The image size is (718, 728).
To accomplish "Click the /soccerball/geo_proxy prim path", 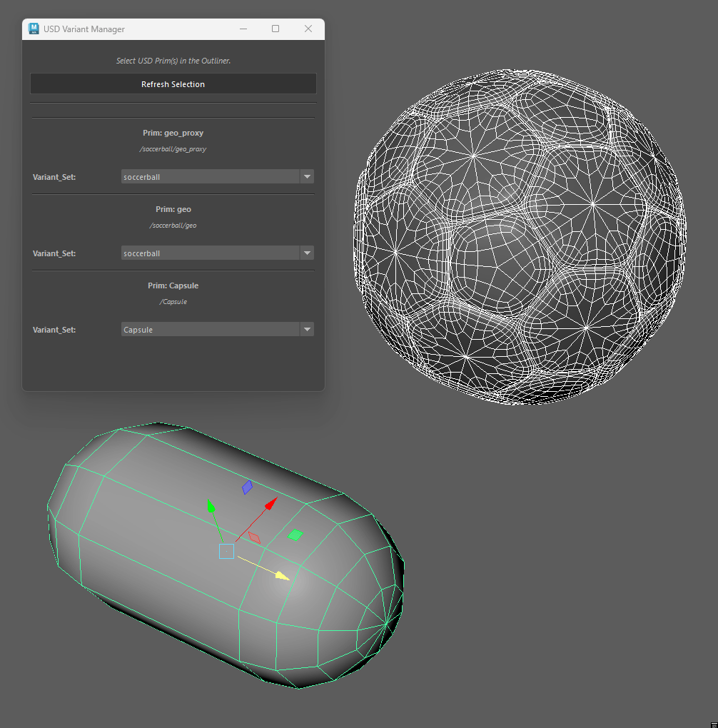I will click(173, 149).
